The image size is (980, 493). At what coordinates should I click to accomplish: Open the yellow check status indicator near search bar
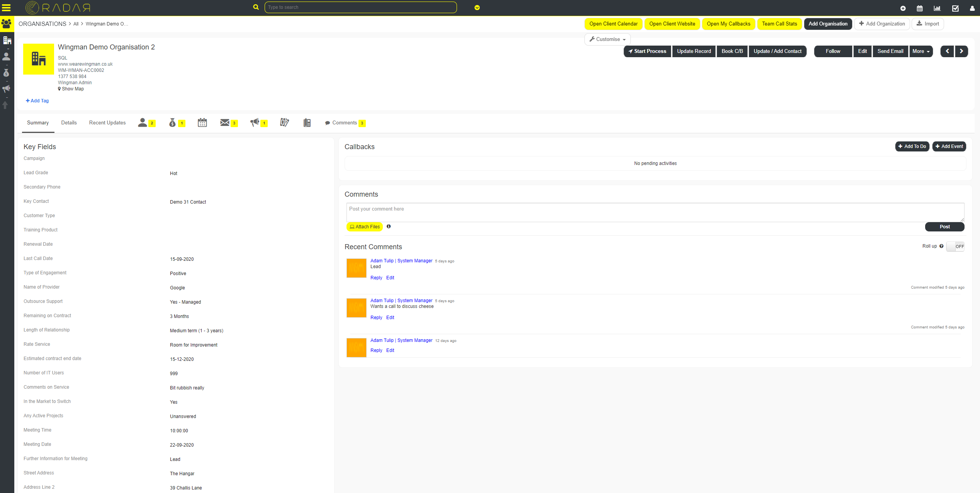pyautogui.click(x=477, y=7)
